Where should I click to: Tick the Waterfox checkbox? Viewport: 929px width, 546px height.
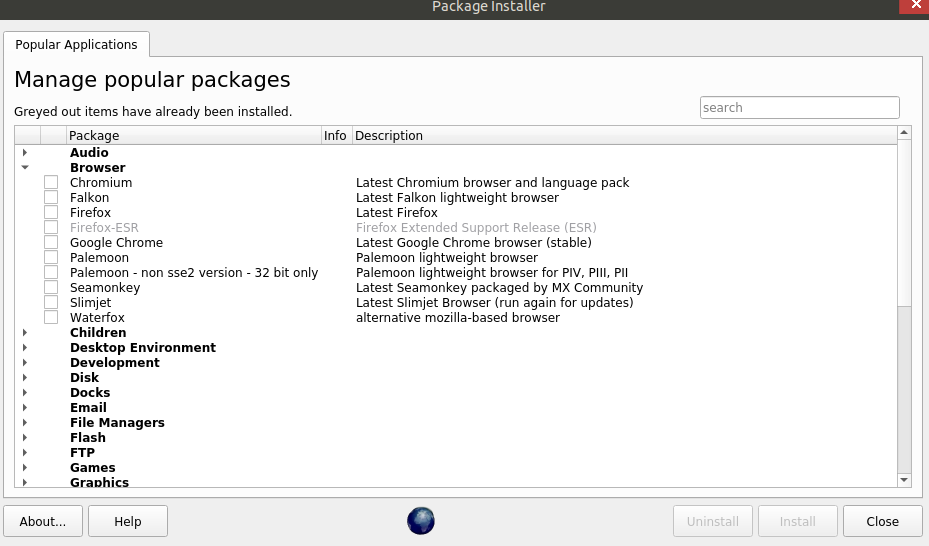click(51, 317)
